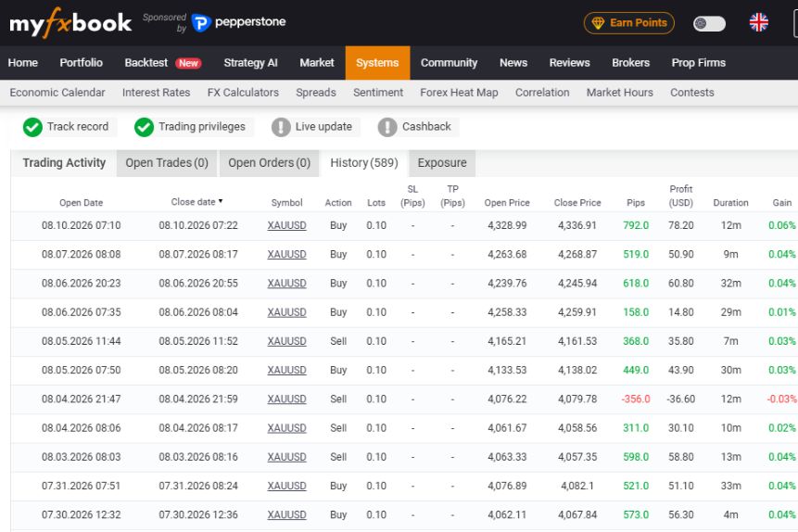Open XAUUSD link in the 08.06.2026 07:35 row

286,312
